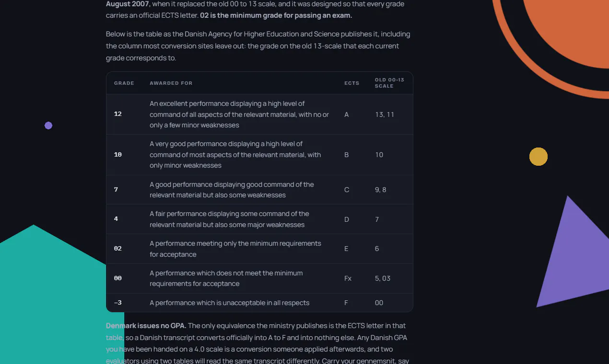Click old scale value 10 in the B row
Viewport: 609px width, 364px height.
[x=379, y=155]
